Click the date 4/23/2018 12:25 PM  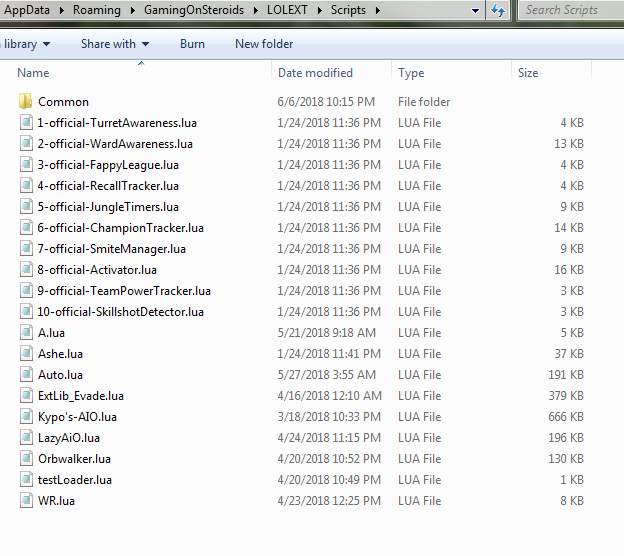329,501
